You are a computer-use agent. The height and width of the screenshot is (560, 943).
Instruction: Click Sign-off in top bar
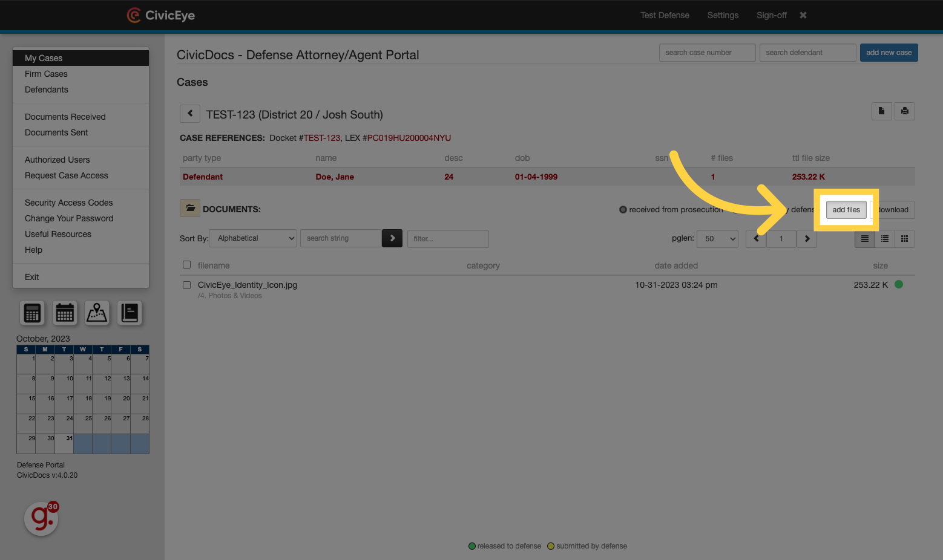pos(772,15)
